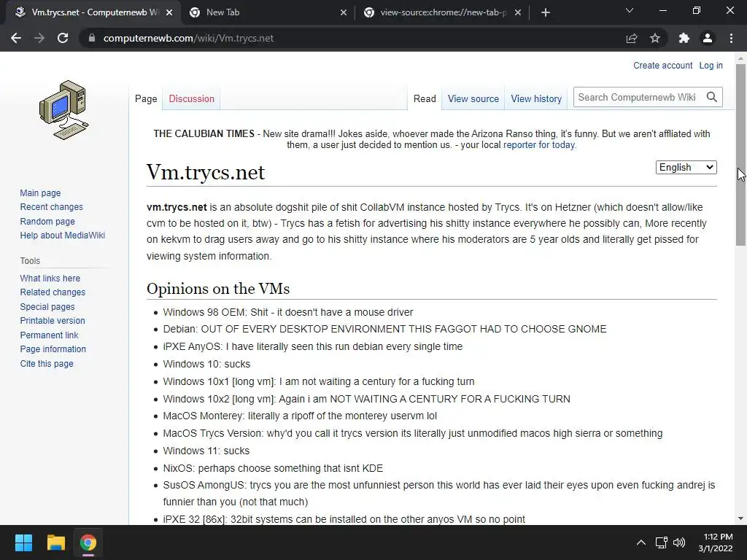
Task: Select the Read view tab
Action: (x=425, y=98)
